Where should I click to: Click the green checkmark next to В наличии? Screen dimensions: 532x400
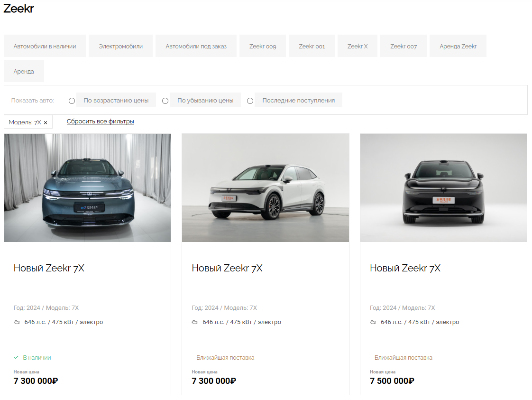pos(16,358)
